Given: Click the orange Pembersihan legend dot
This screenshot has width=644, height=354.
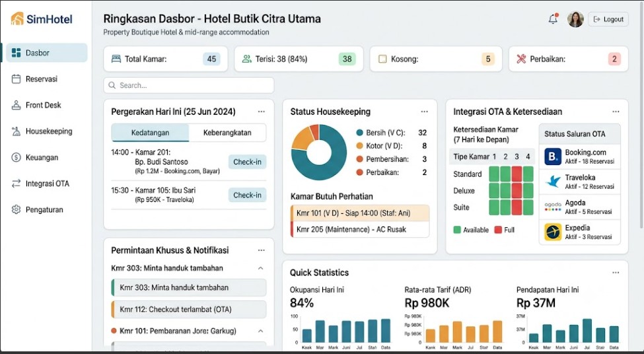Looking at the screenshot, I should click(359, 159).
